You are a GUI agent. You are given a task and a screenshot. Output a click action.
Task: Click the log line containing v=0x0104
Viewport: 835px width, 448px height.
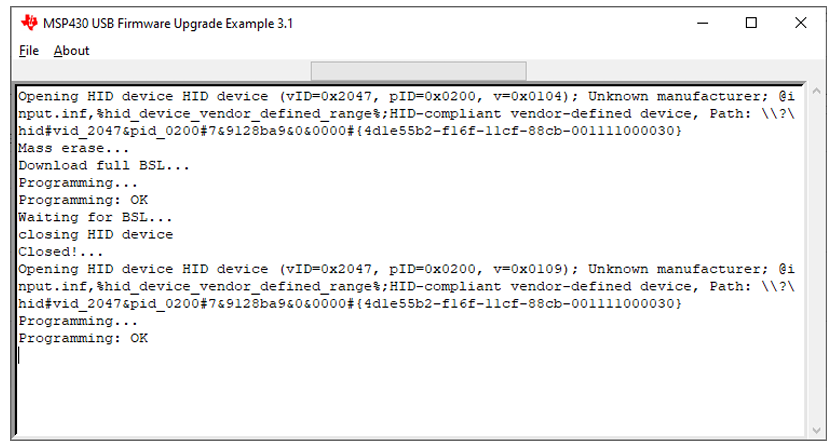click(400, 97)
